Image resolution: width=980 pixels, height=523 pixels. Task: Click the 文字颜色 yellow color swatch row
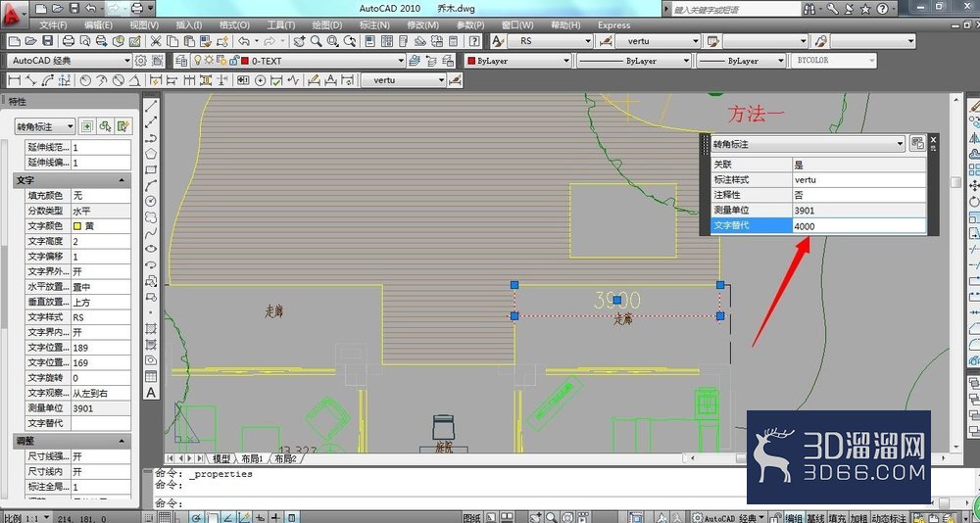[x=78, y=225]
